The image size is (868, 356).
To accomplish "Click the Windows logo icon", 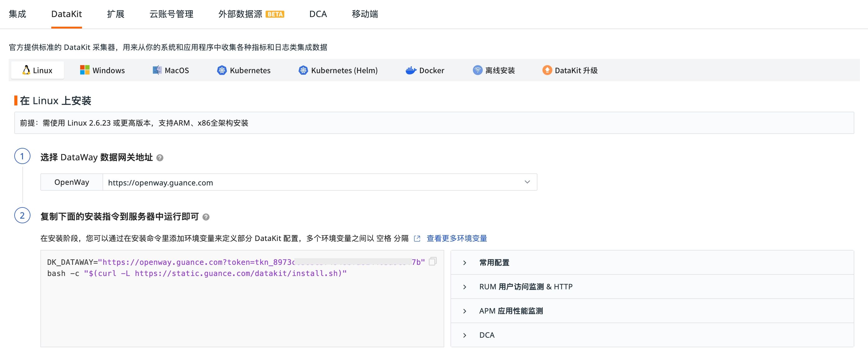I will pyautogui.click(x=85, y=70).
